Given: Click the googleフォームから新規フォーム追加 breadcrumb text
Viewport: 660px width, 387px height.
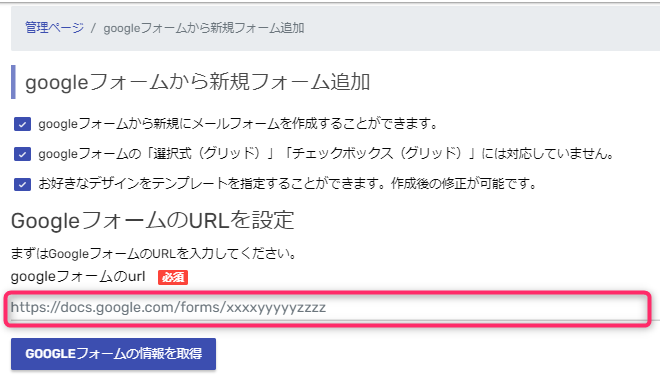Looking at the screenshot, I should 204,28.
